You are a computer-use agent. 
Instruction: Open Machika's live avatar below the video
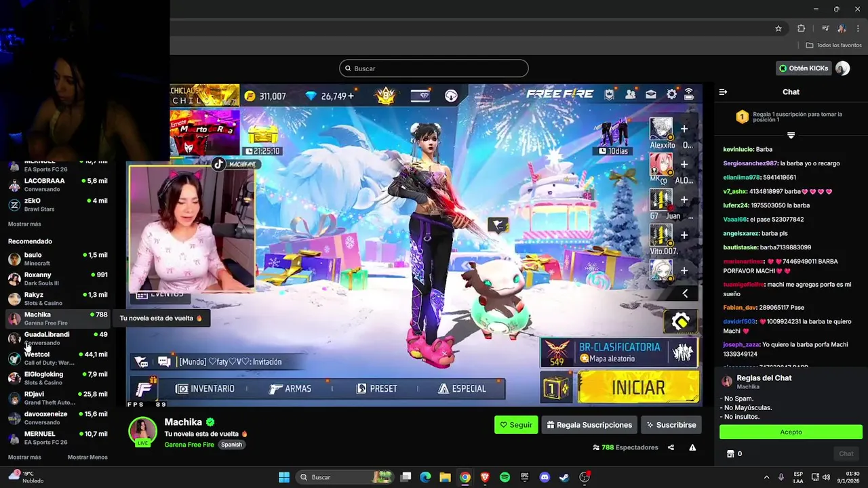click(x=142, y=432)
